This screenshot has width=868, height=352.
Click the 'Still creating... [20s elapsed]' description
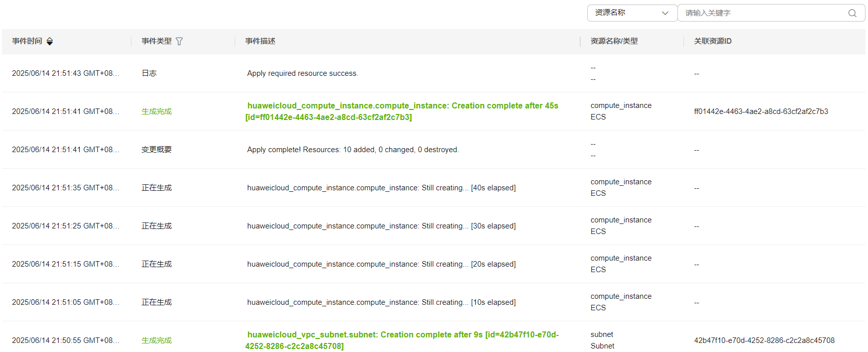[x=381, y=264]
